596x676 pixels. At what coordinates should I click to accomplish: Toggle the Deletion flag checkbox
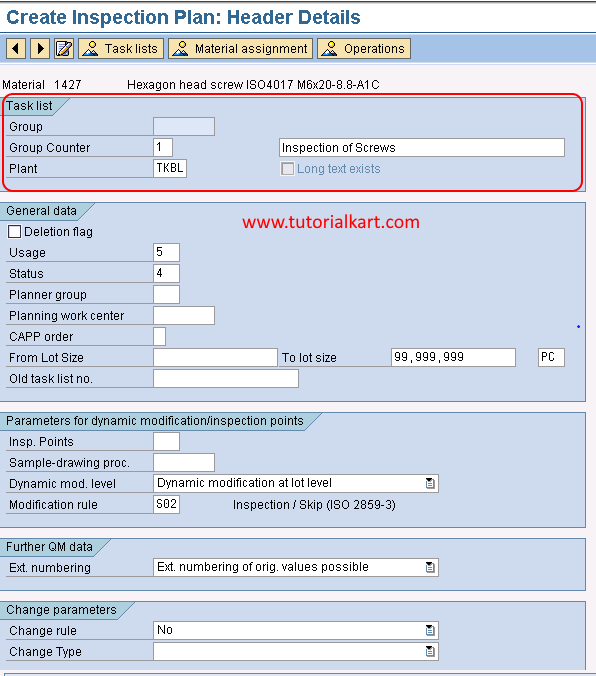(14, 232)
